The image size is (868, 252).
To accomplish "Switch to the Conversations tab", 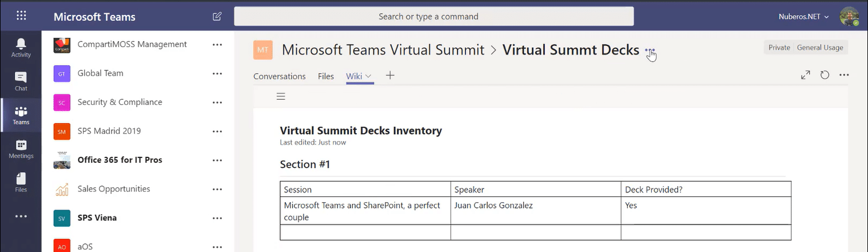I will (280, 76).
